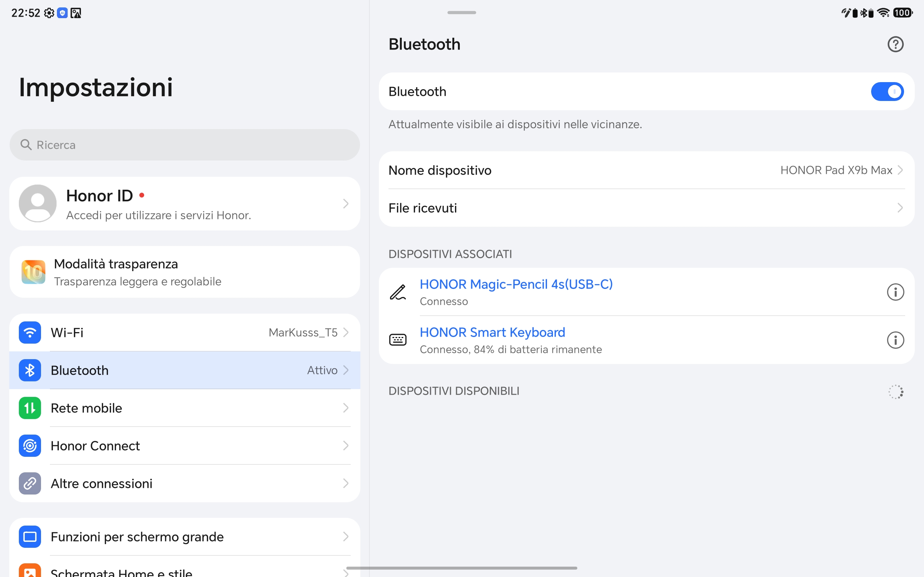This screenshot has width=924, height=577.
Task: Tap the Attivo Bluetooth status
Action: [322, 370]
